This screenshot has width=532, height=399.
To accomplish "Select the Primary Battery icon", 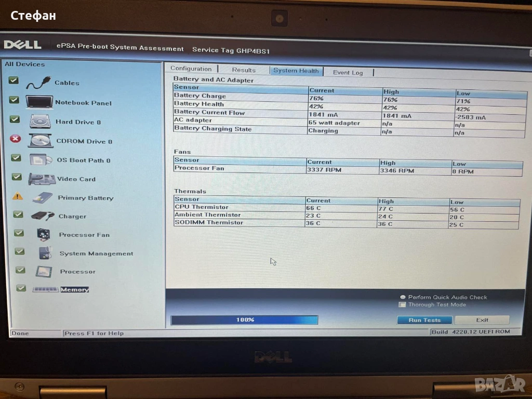I will (43, 197).
